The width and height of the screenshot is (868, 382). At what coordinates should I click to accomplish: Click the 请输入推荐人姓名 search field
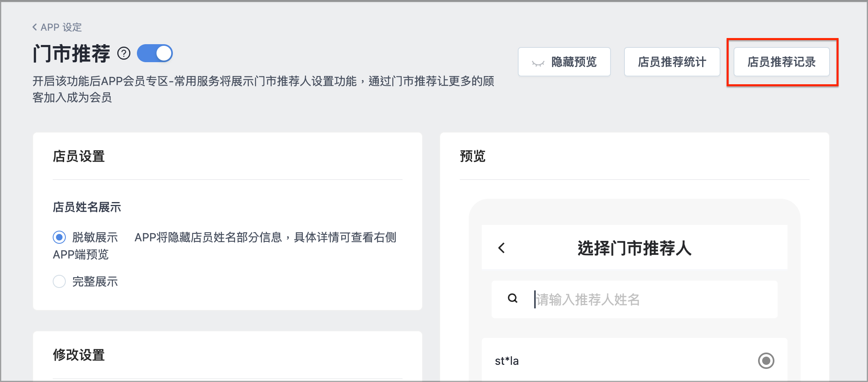635,299
